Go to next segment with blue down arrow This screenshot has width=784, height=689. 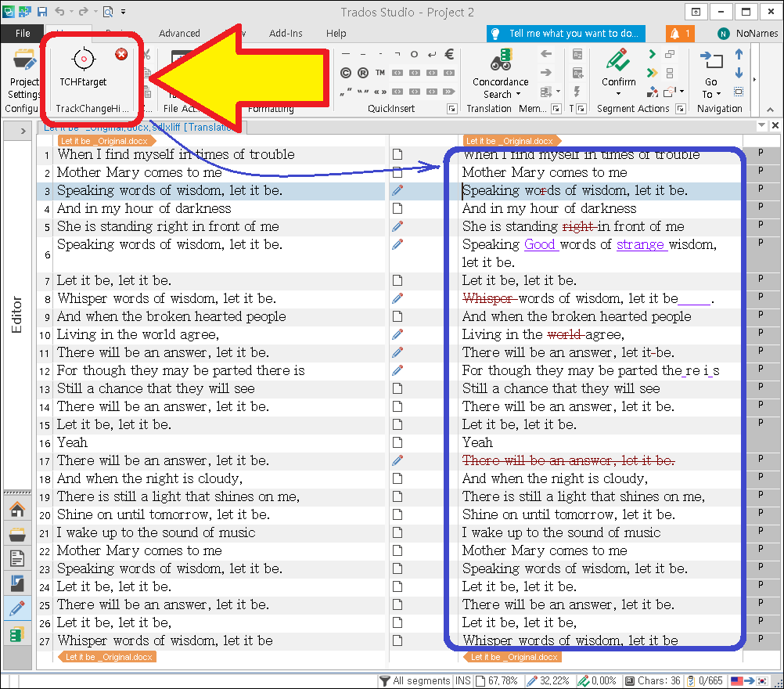pyautogui.click(x=739, y=73)
